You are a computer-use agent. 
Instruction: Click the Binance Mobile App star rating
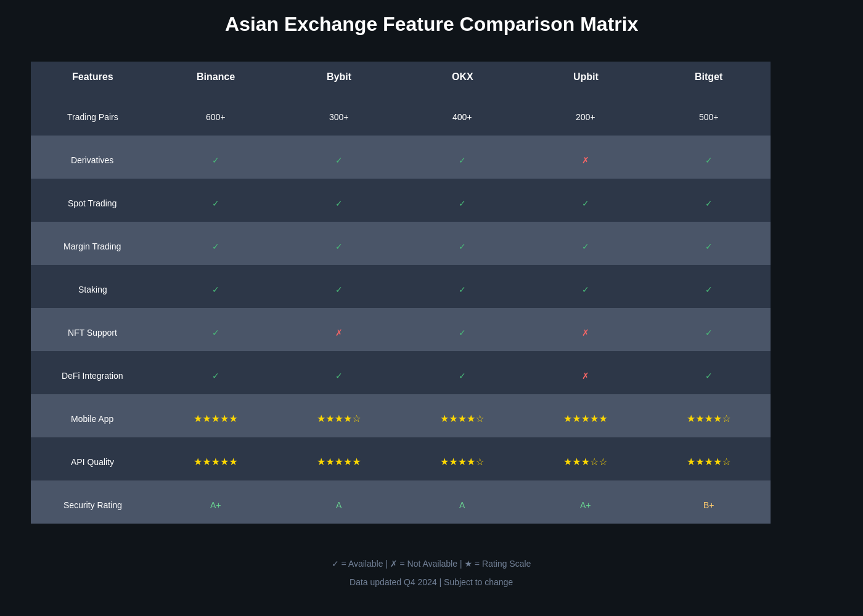click(x=216, y=419)
